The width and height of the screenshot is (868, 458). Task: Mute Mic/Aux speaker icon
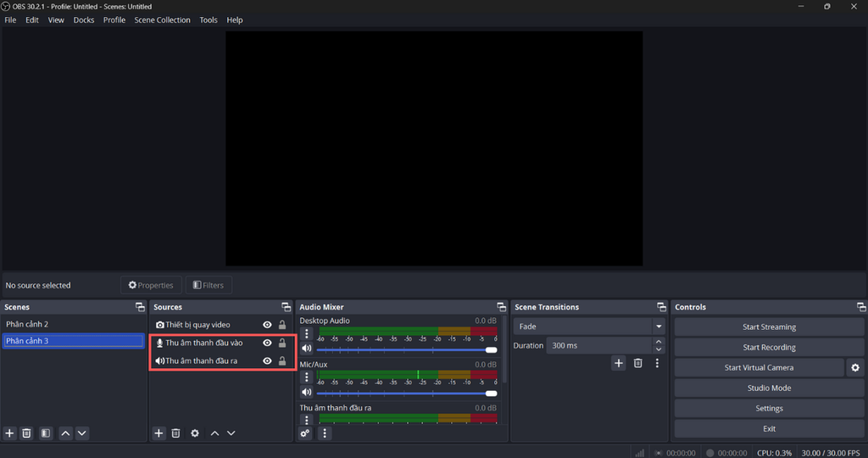[x=307, y=392]
